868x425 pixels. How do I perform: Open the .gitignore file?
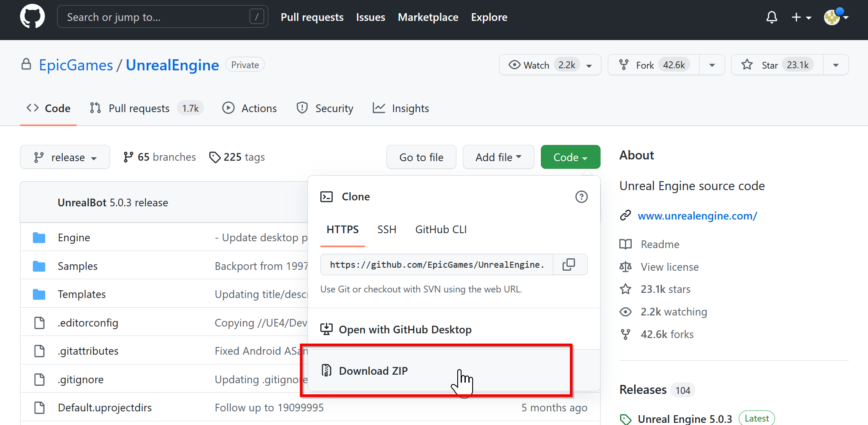point(81,379)
